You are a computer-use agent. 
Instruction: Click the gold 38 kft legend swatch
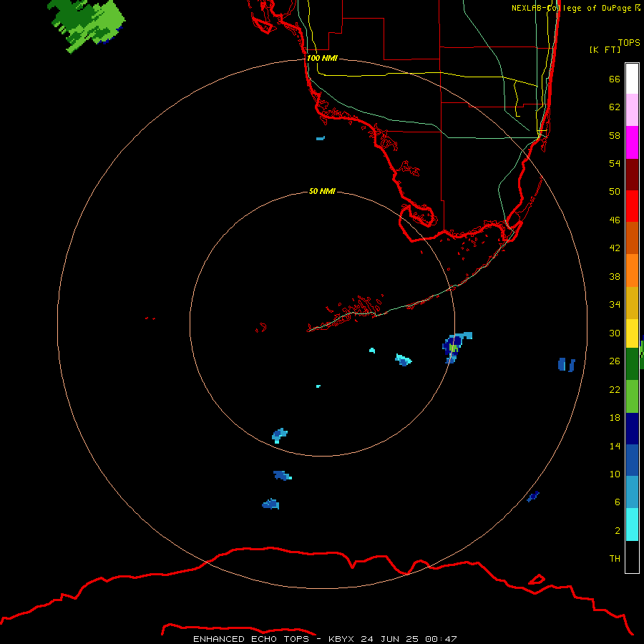(632, 303)
